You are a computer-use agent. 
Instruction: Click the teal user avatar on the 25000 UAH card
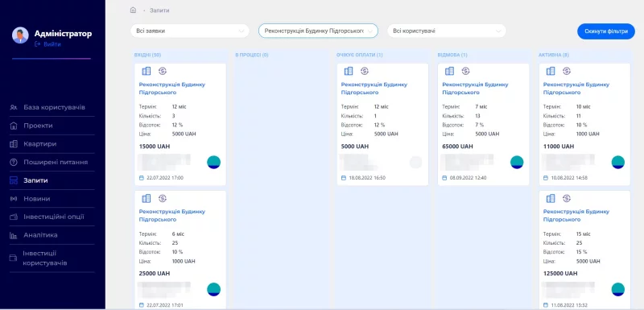(213, 290)
